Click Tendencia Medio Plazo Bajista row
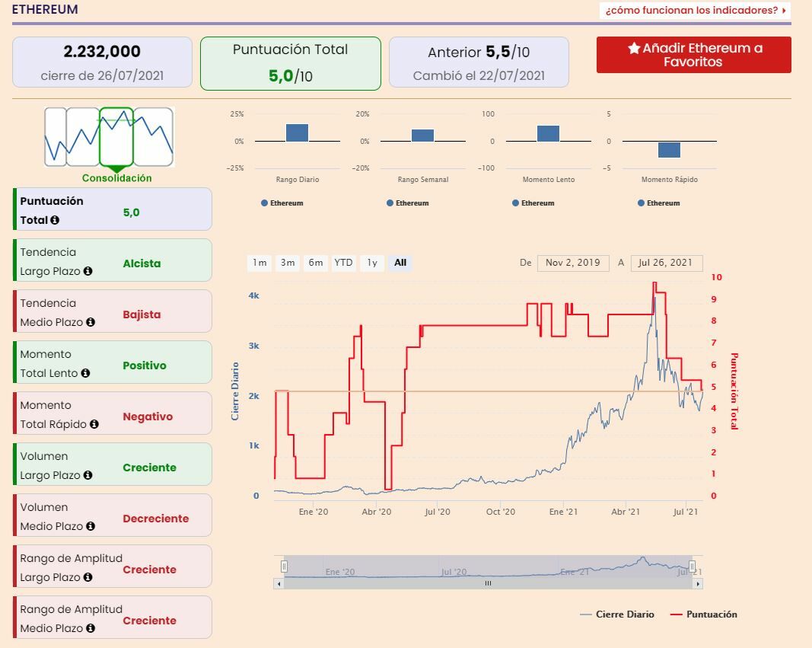 coord(113,311)
